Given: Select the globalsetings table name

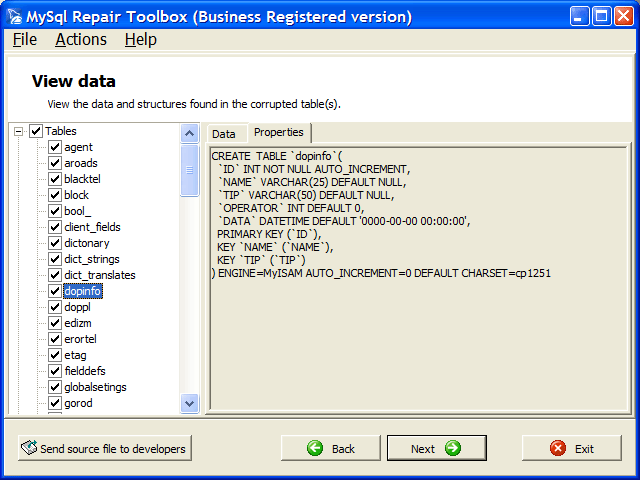Looking at the screenshot, I should coord(96,387).
